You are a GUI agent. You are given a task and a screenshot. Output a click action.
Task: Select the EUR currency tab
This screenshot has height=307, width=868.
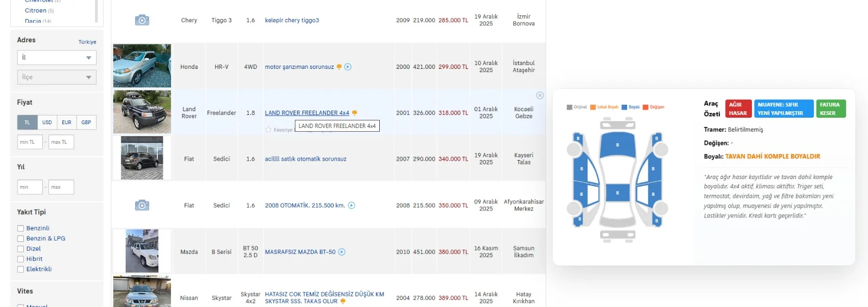(67, 123)
